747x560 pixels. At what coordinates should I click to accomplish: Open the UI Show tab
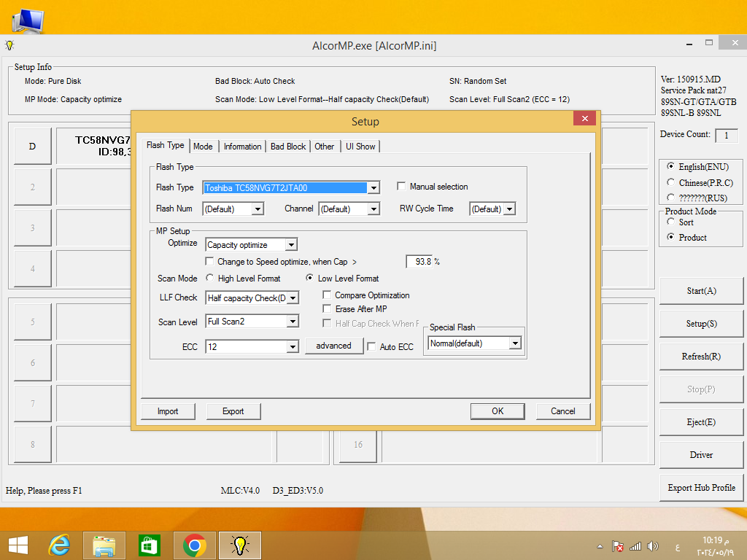[x=360, y=146]
